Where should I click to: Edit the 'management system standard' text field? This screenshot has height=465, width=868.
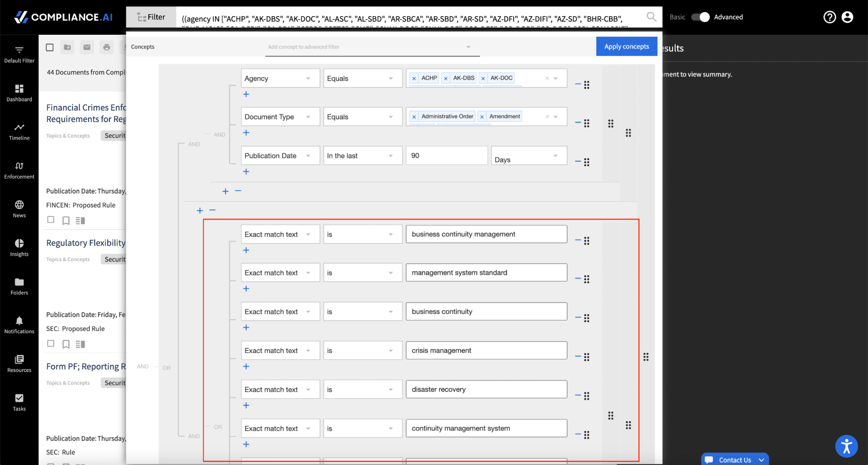486,273
